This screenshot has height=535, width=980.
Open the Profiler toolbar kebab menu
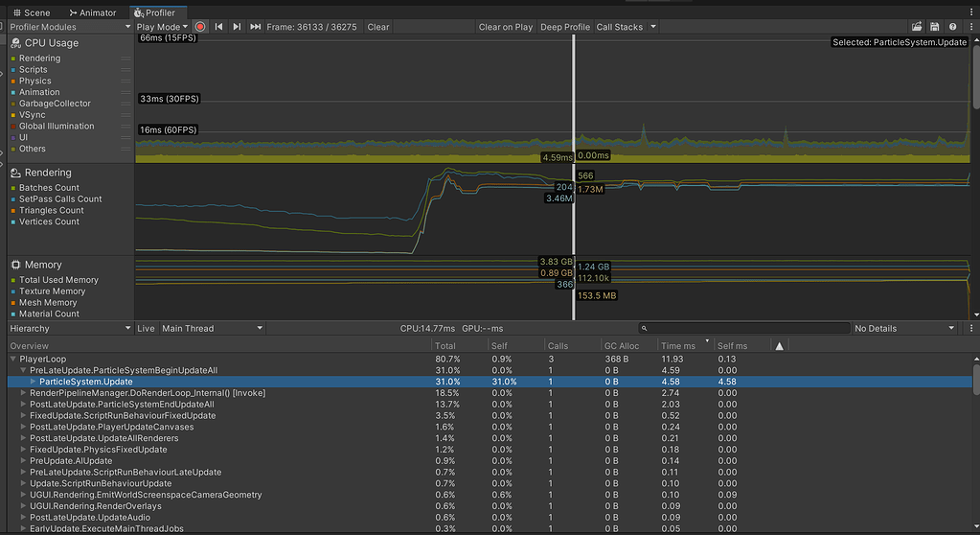970,27
